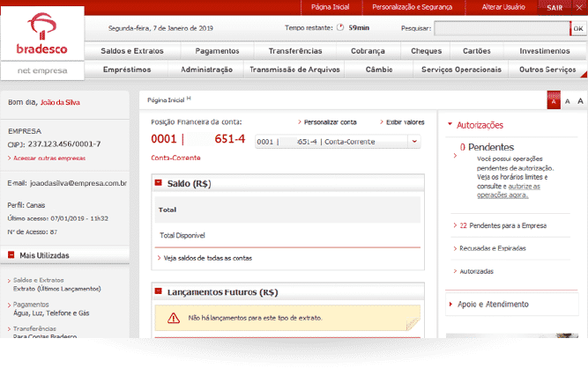Screen dimensions: 588x368
Task: Open Recusadas e Expiradas link
Action: [493, 248]
